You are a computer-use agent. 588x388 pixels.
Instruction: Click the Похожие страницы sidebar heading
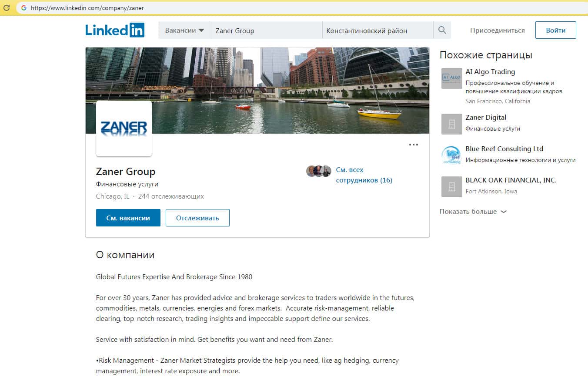[x=486, y=55]
